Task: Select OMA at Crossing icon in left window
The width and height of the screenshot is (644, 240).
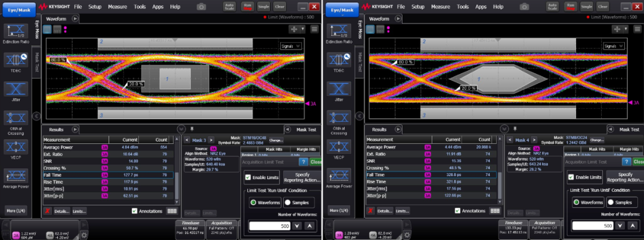Action: tap(16, 118)
